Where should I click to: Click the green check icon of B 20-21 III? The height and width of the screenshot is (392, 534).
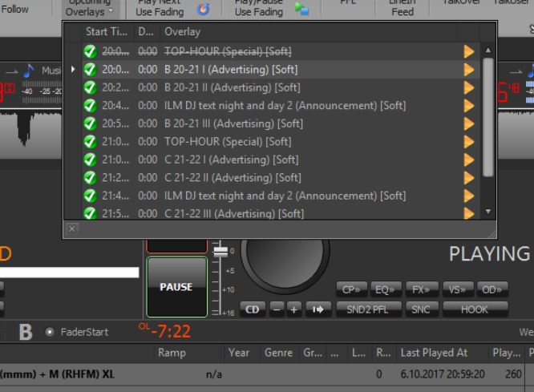pyautogui.click(x=90, y=123)
